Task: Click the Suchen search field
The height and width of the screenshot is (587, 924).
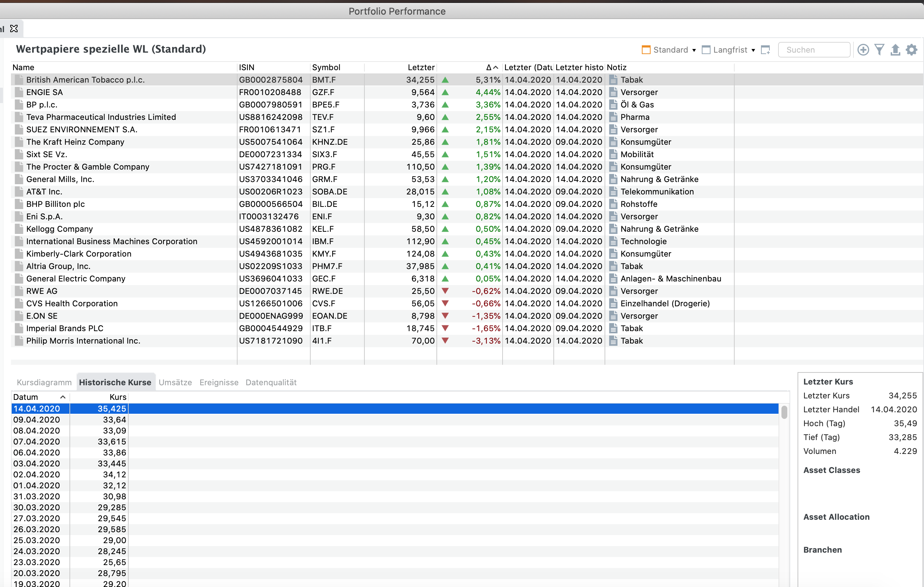Action: (x=814, y=50)
